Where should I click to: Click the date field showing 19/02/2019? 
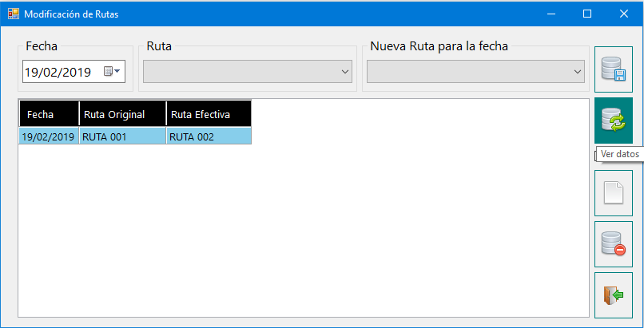[x=74, y=72]
